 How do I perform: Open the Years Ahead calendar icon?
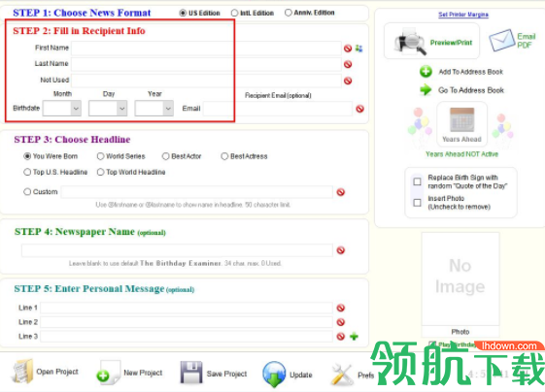[x=461, y=119]
